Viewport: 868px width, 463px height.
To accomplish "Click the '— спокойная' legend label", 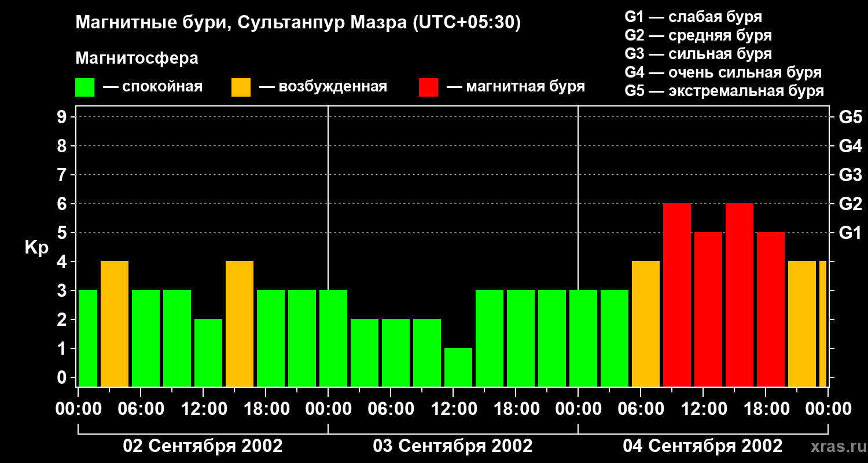I will point(153,87).
